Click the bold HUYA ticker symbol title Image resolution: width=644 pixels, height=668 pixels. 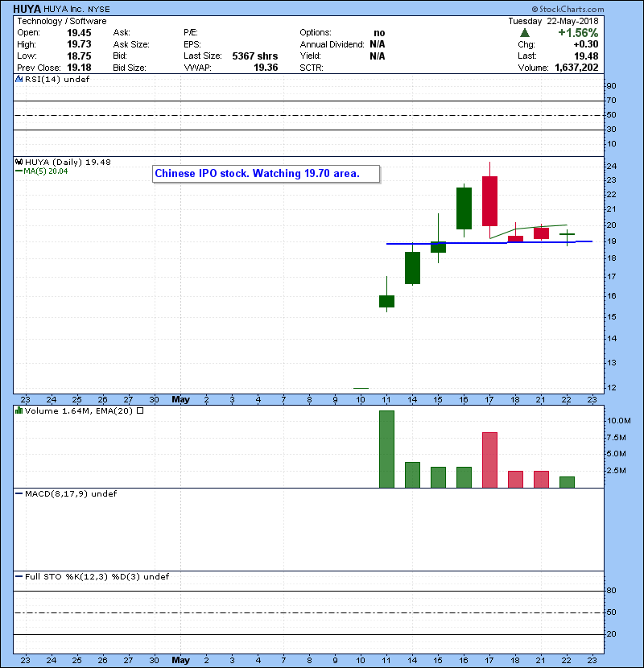27,9
